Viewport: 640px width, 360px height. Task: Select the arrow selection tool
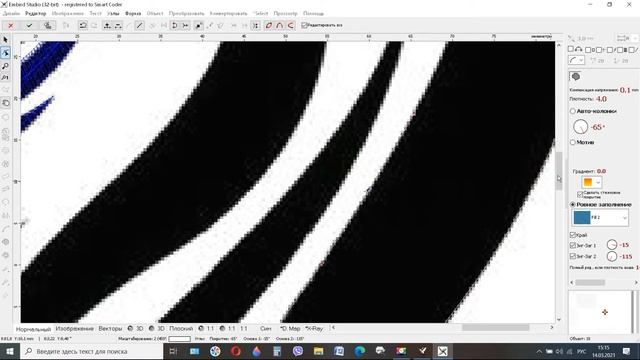[x=5, y=40]
